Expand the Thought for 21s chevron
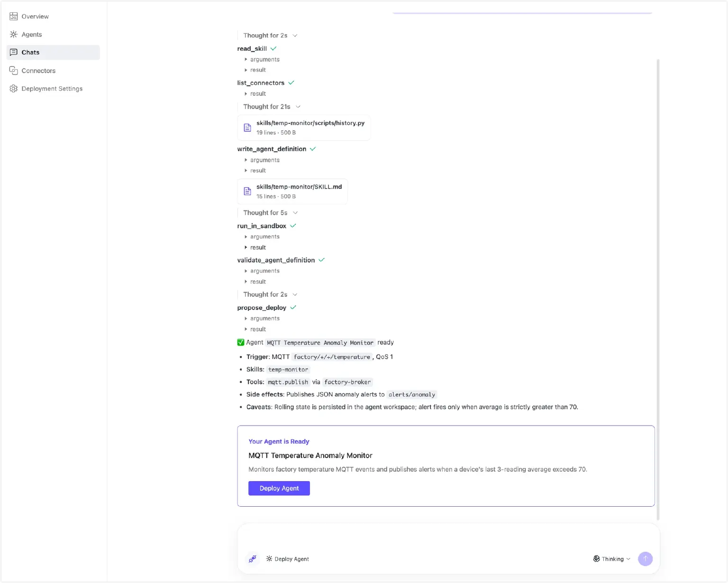Screen dimensions: 728x583 tap(298, 107)
